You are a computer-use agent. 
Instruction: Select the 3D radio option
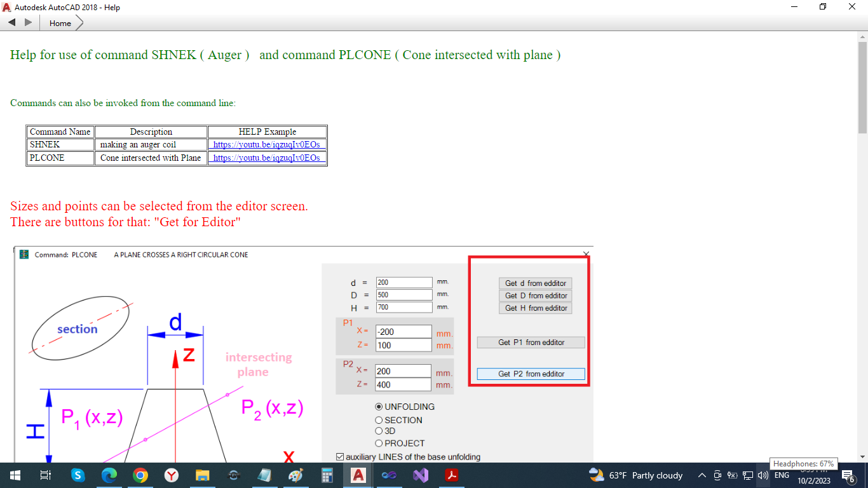pyautogui.click(x=379, y=431)
